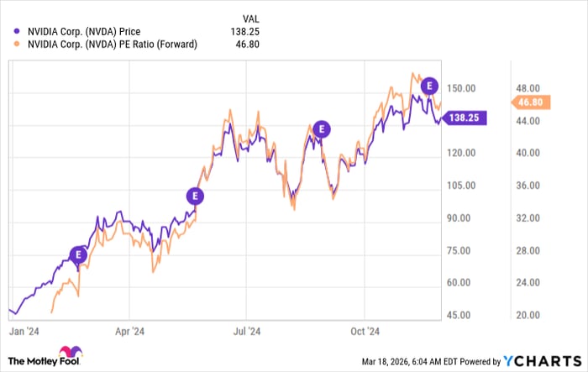Open the YCharts logo
The height and width of the screenshot is (372, 588).
pos(542,361)
